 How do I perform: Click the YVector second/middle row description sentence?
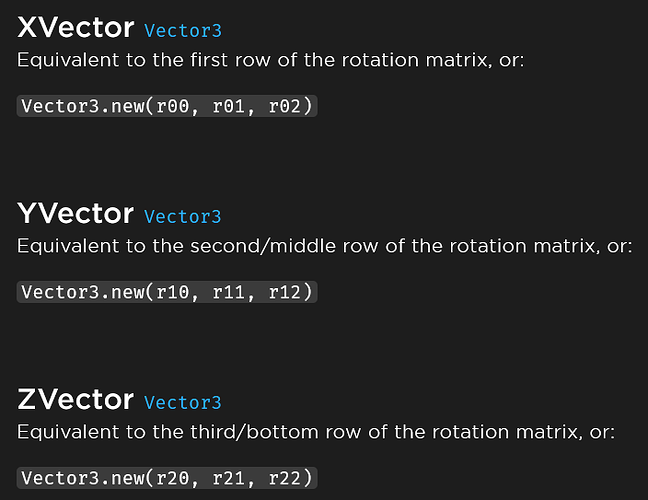click(325, 246)
